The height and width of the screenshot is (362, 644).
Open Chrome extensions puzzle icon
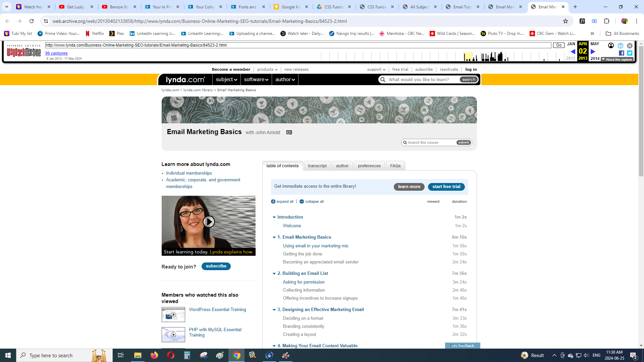[x=606, y=21]
